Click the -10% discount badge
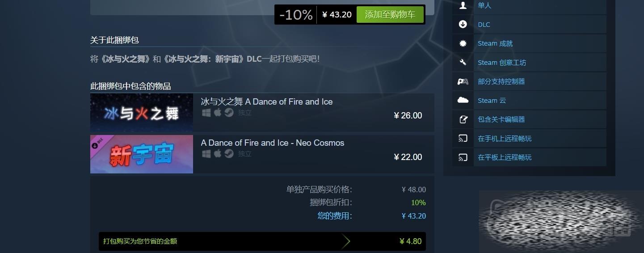 [x=296, y=15]
